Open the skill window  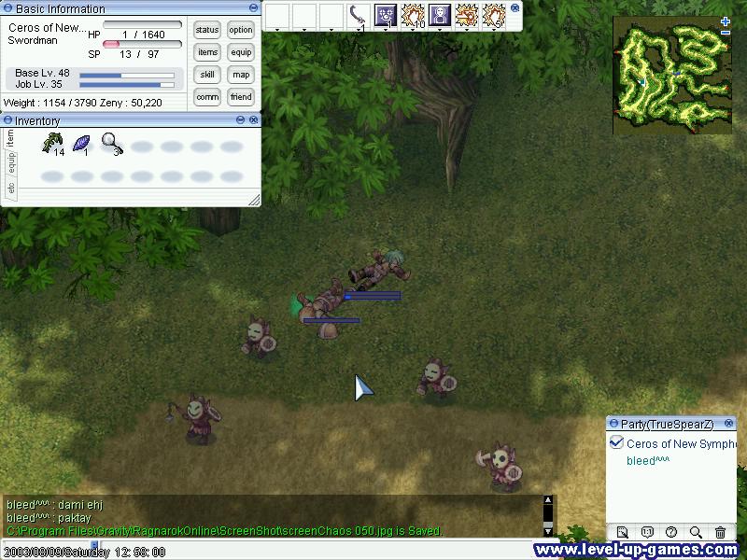point(206,75)
